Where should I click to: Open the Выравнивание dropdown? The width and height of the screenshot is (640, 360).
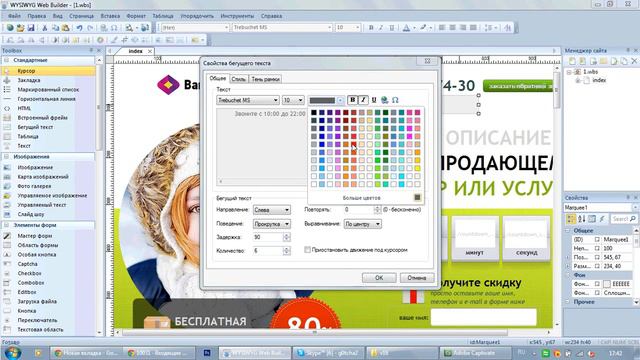(x=378, y=224)
